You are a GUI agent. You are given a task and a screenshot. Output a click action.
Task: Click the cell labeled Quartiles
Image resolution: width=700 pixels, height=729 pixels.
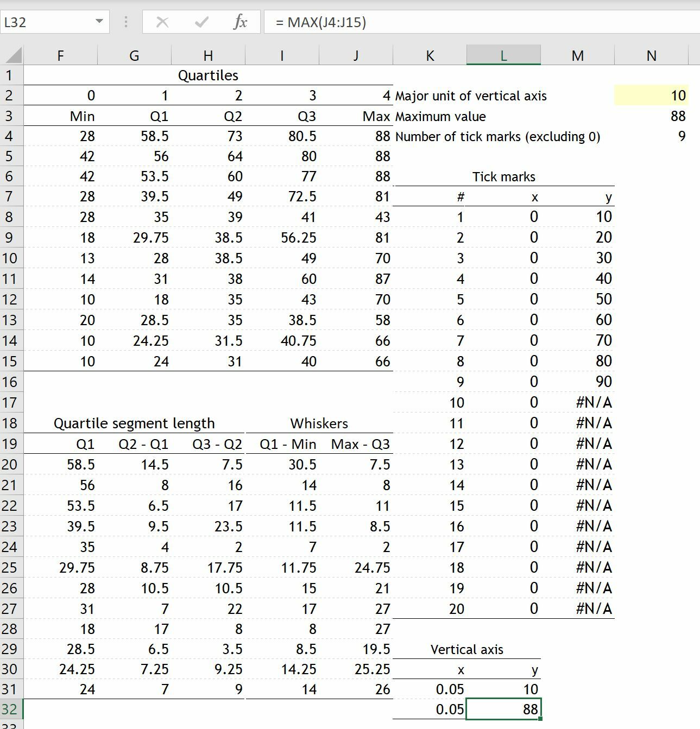click(208, 75)
